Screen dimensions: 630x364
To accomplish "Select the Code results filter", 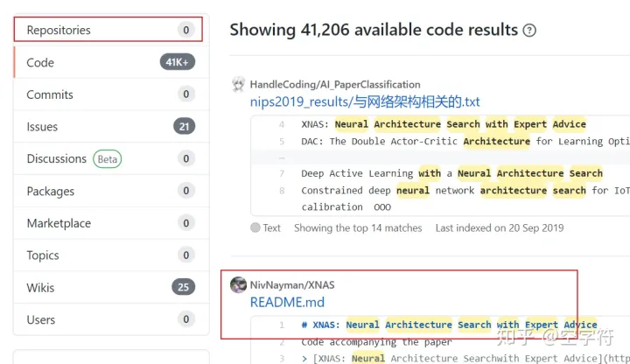I will [111, 62].
